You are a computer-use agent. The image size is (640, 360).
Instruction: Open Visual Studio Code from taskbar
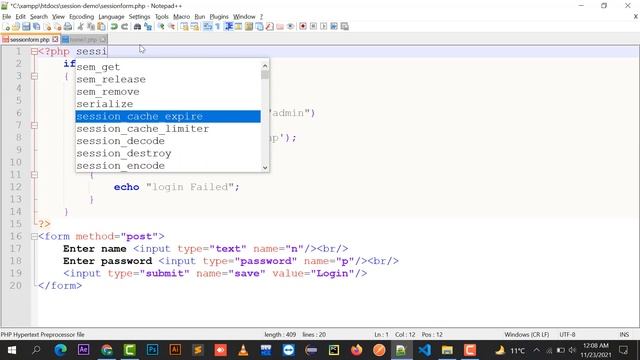[x=424, y=350]
